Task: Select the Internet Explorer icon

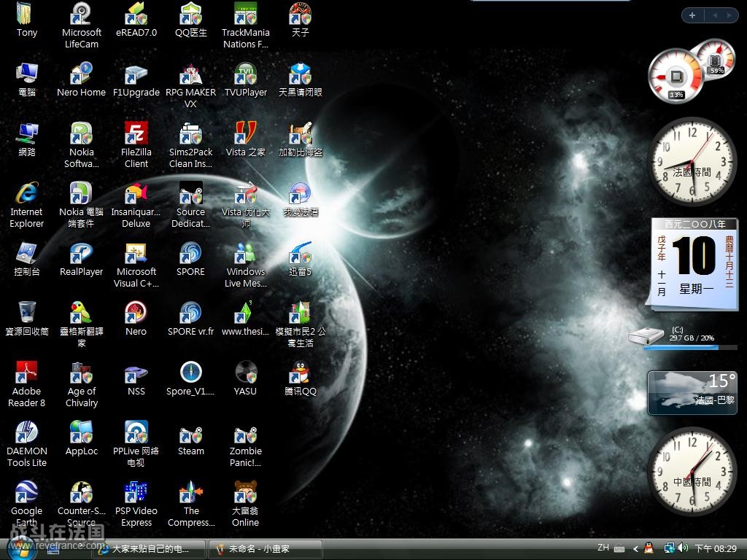Action: 27,192
